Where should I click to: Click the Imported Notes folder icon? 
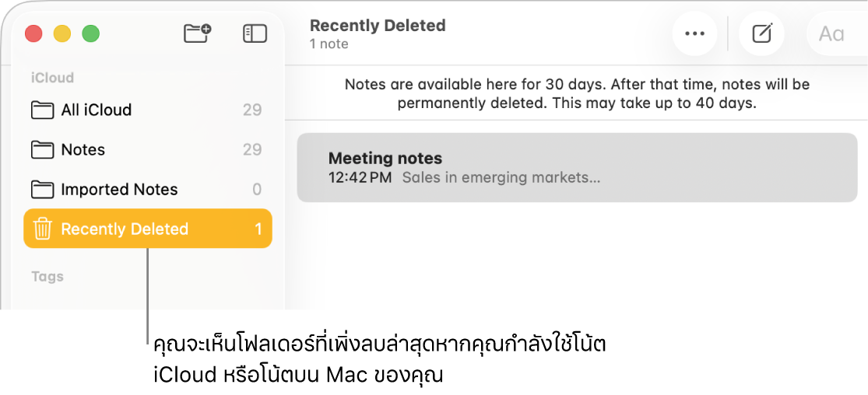(x=42, y=189)
